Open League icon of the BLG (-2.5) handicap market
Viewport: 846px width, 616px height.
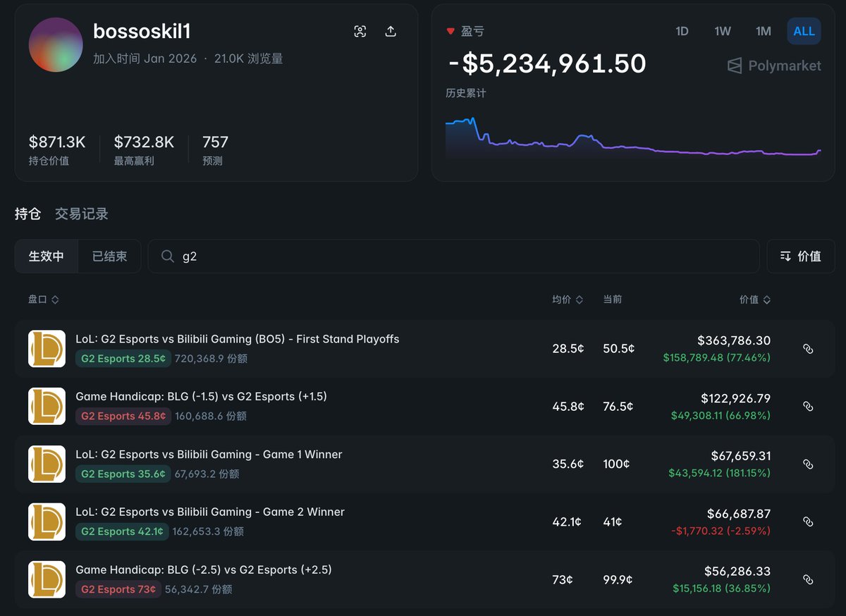[x=47, y=580]
